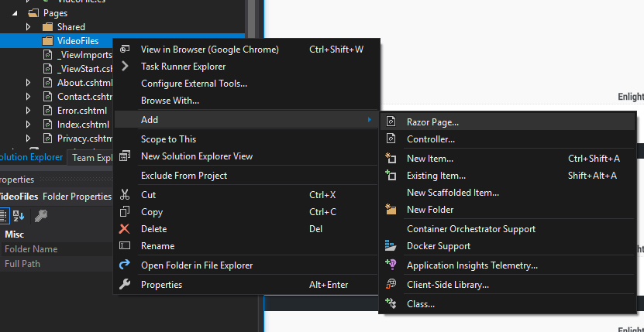Click the Property Pages wrench icon
644x332 pixels.
tap(40, 215)
